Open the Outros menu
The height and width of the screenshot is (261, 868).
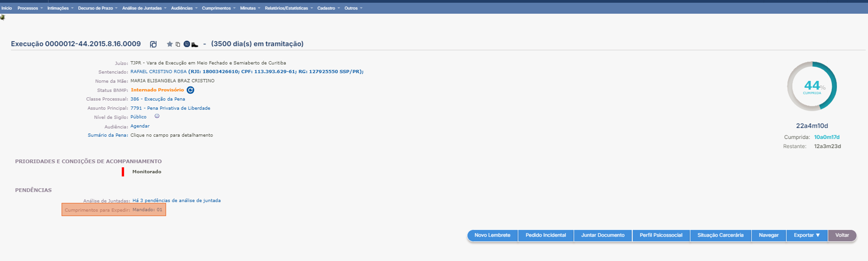pos(353,8)
